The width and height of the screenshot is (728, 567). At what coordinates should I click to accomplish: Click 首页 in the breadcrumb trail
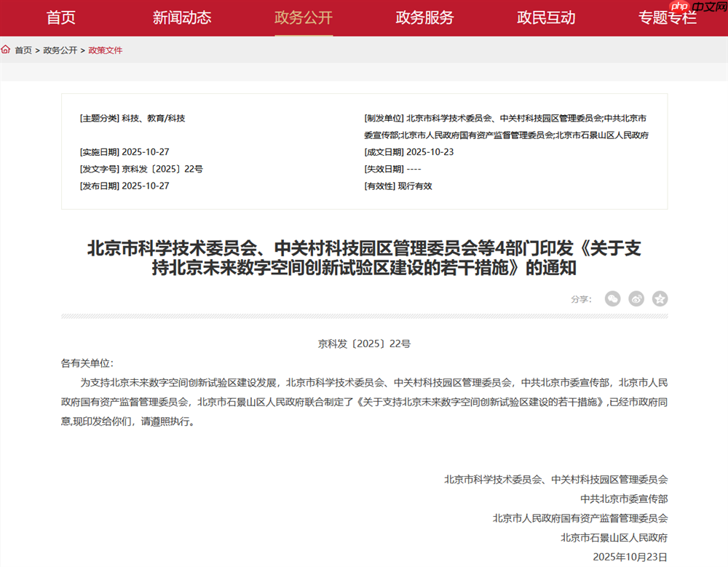[x=23, y=49]
